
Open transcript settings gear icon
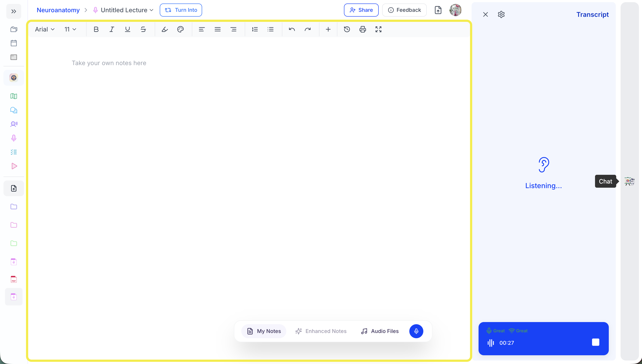point(501,14)
